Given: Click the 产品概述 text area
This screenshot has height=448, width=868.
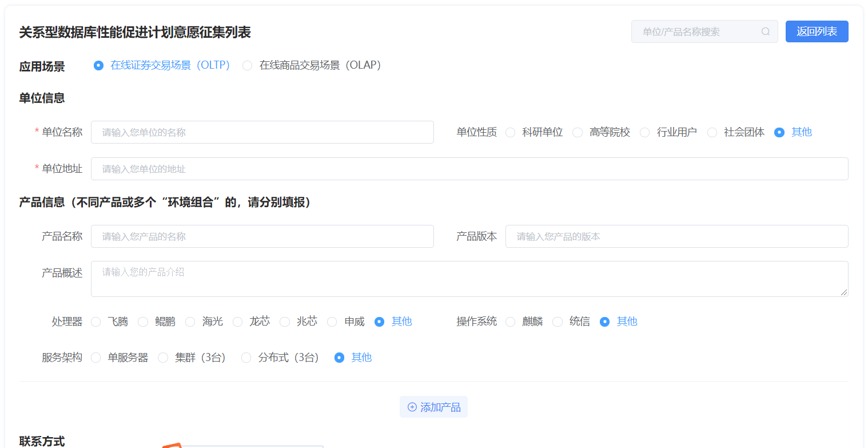Looking at the screenshot, I should pos(470,279).
